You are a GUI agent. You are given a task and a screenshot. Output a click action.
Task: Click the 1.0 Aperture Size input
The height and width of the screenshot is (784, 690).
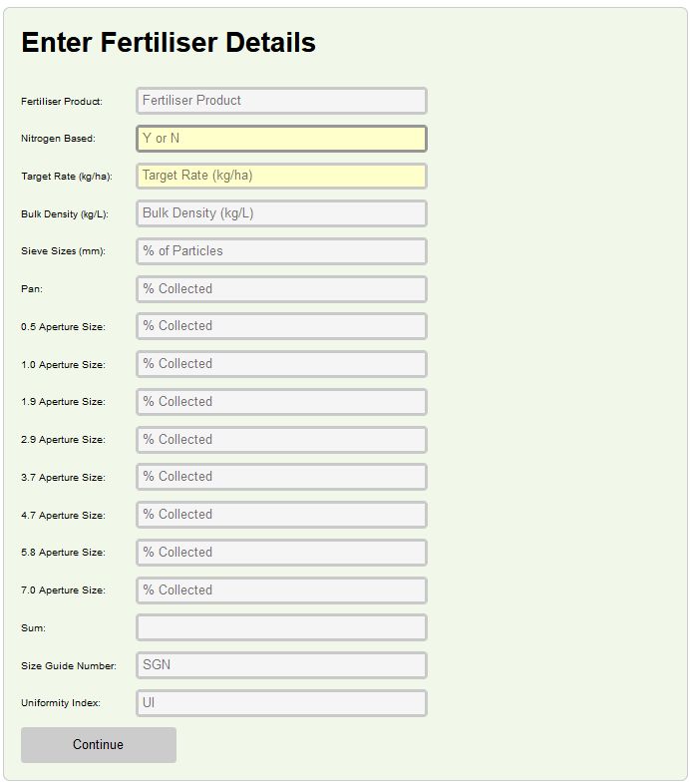click(x=281, y=364)
